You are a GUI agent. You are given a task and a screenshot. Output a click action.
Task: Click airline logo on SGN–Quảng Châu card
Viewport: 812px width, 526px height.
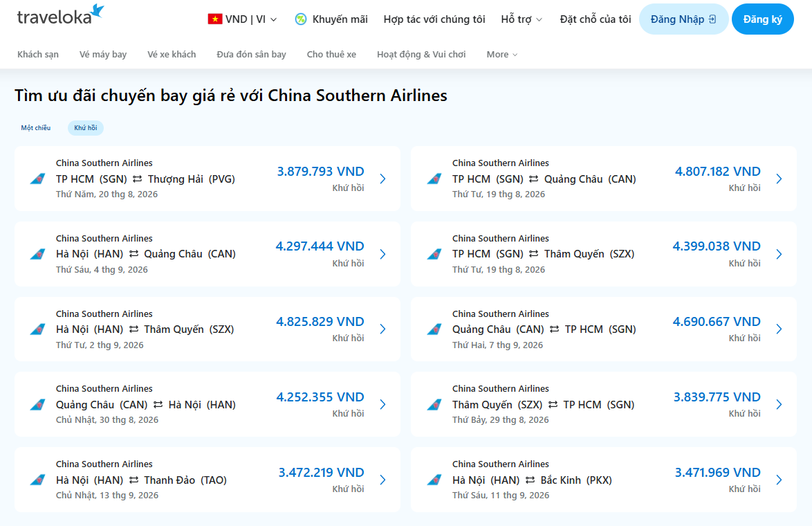click(434, 179)
